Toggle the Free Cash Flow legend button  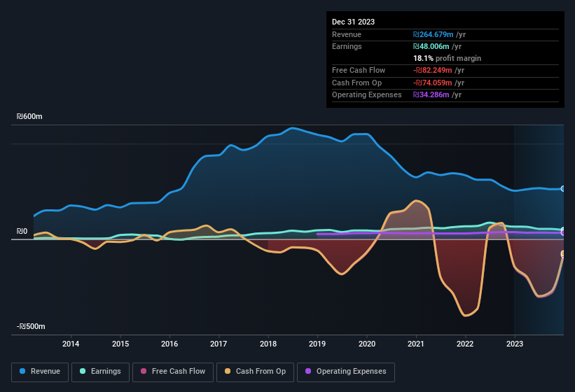click(173, 372)
